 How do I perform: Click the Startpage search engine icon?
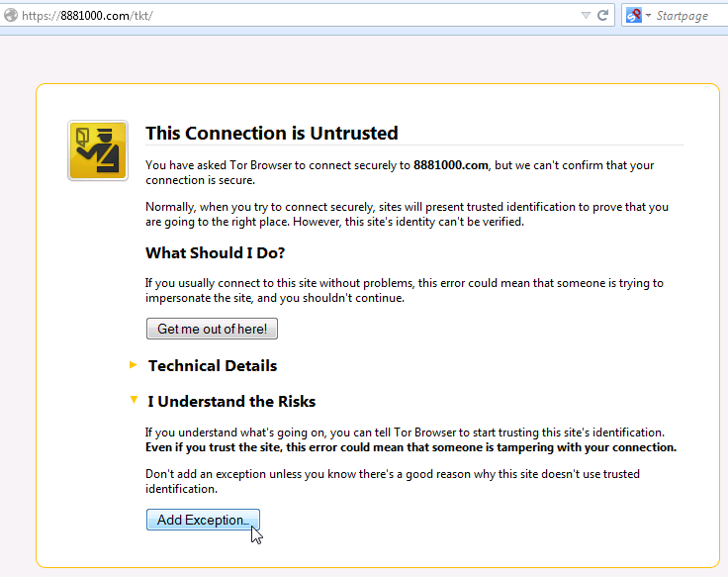[634, 15]
